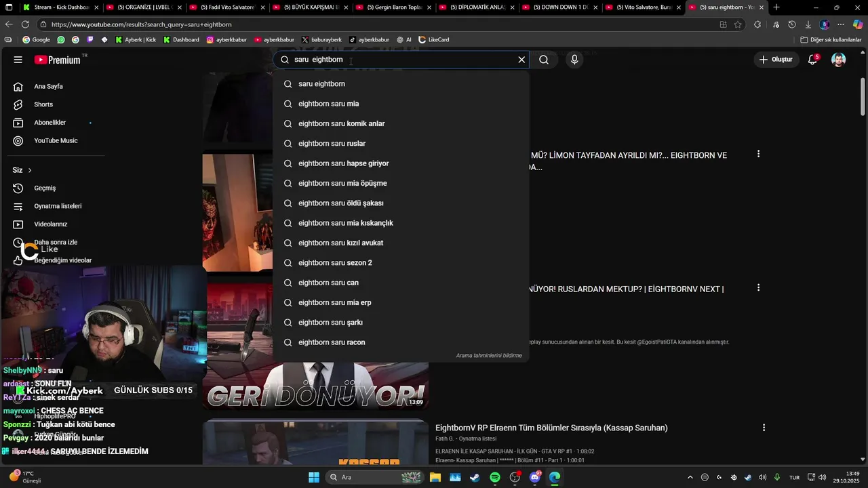
Task: Open options for Kassap Saruhan playlist
Action: click(x=764, y=428)
